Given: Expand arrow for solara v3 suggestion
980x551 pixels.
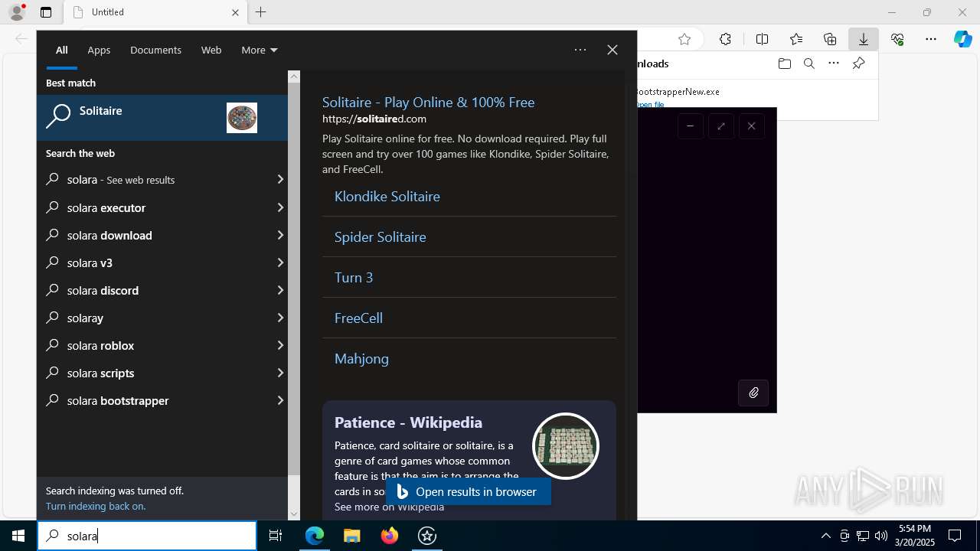Looking at the screenshot, I should pos(280,262).
